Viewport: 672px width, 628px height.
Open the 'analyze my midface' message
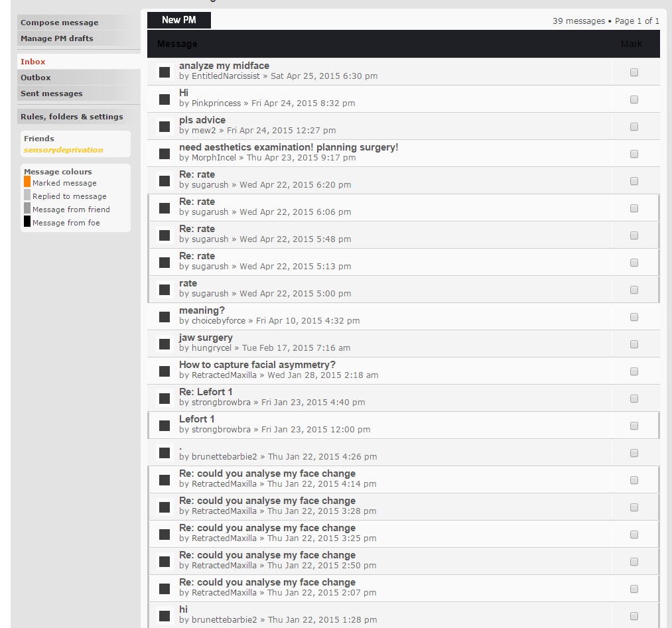224,66
